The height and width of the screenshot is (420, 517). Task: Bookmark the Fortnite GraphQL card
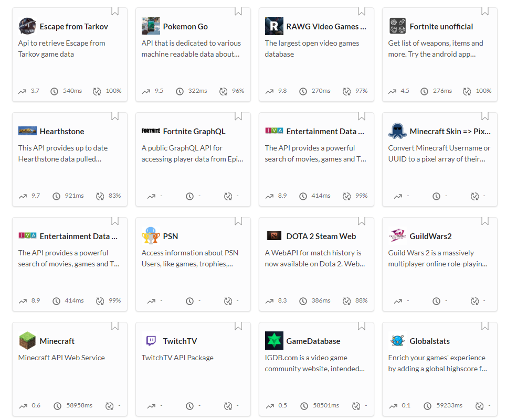(238, 116)
